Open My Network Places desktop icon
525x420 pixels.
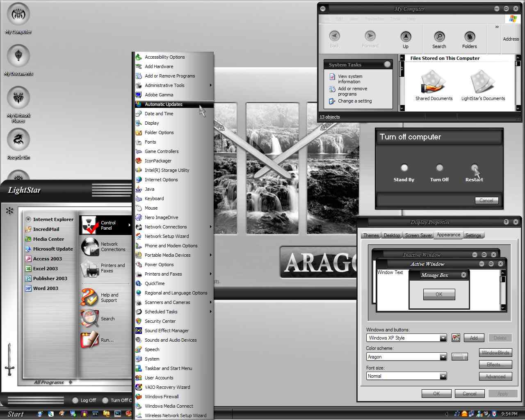click(x=18, y=98)
